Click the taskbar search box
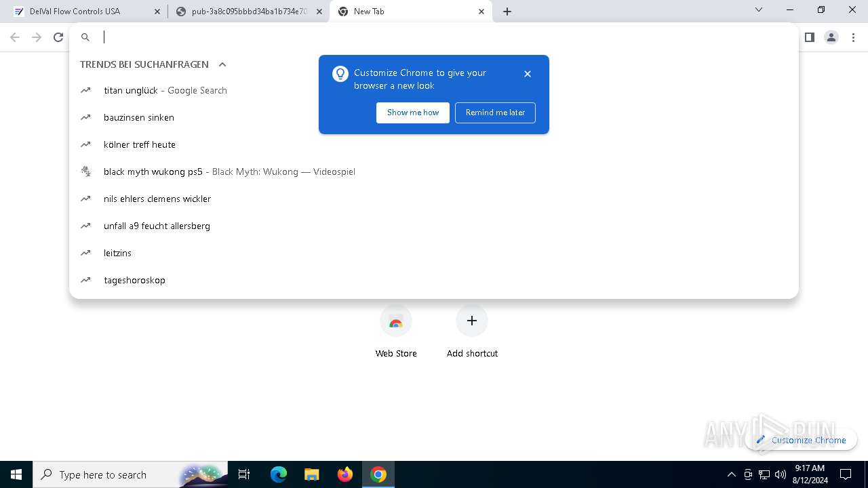Viewport: 868px width, 488px height. (130, 474)
